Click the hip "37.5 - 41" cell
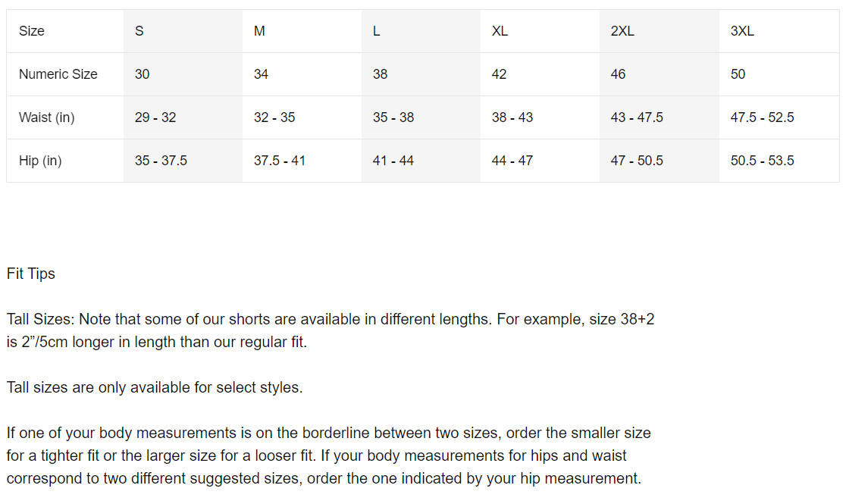The width and height of the screenshot is (849, 504). (x=280, y=161)
